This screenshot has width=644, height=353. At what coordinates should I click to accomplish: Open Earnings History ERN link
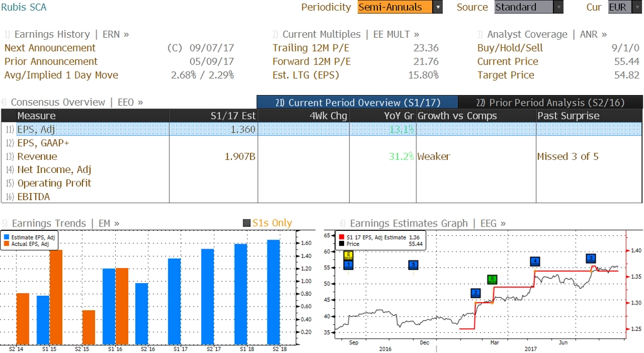(x=72, y=34)
